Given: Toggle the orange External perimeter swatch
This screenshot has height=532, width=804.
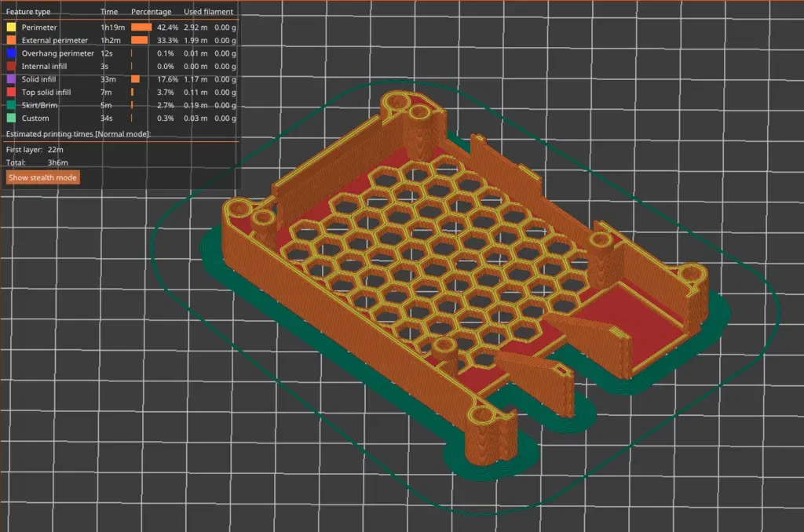Looking at the screenshot, I should 11,40.
